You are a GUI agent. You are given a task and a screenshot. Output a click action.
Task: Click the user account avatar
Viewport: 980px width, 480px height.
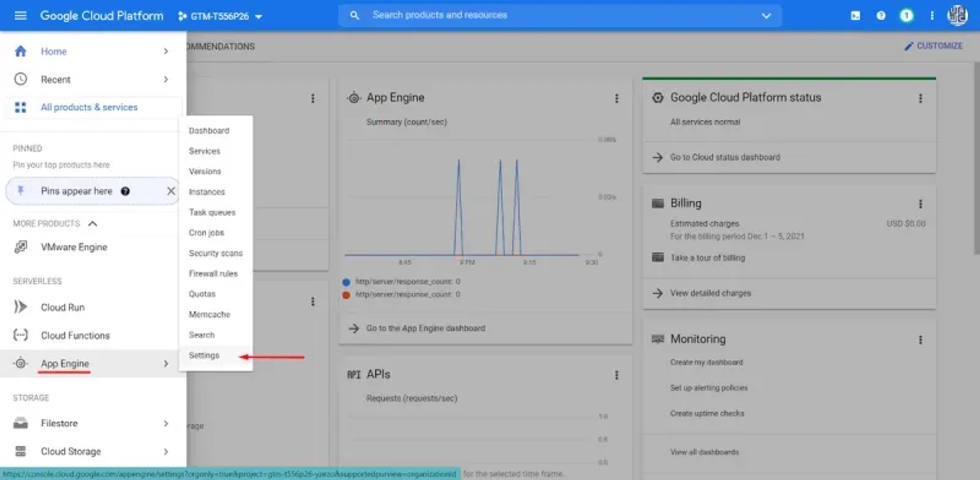click(957, 16)
